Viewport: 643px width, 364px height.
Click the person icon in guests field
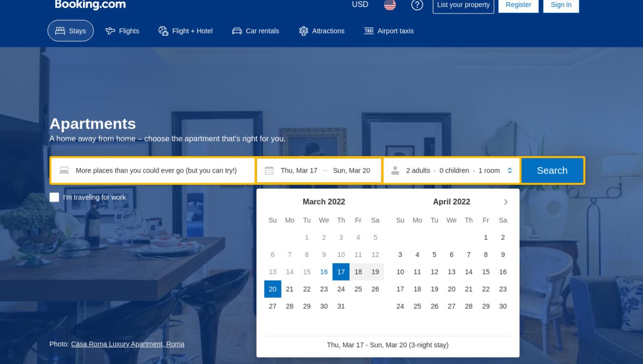[x=395, y=170]
